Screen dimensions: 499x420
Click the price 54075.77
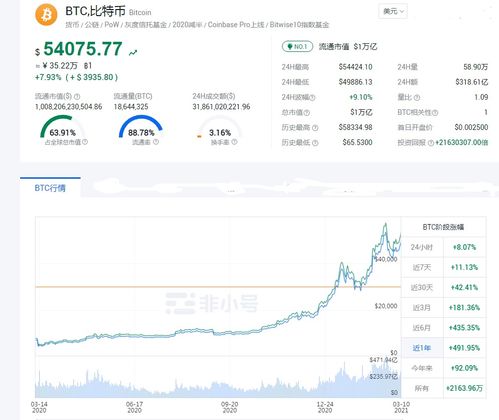83,49
